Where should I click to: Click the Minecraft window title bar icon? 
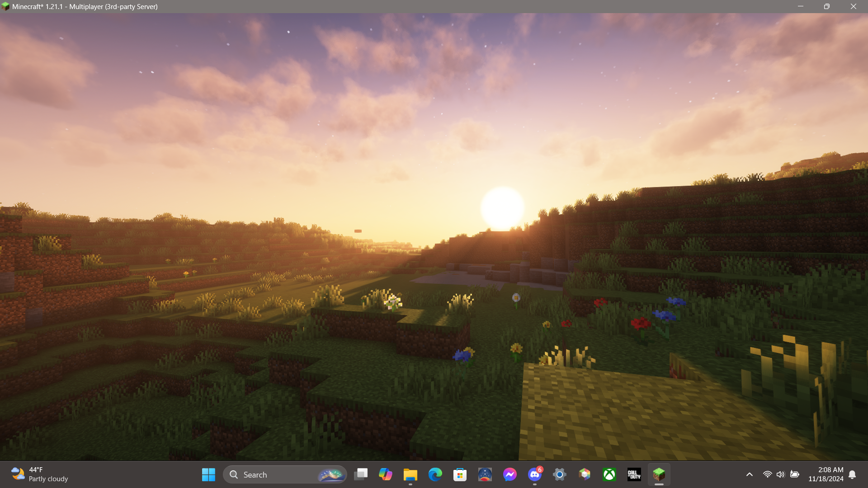tap(5, 6)
